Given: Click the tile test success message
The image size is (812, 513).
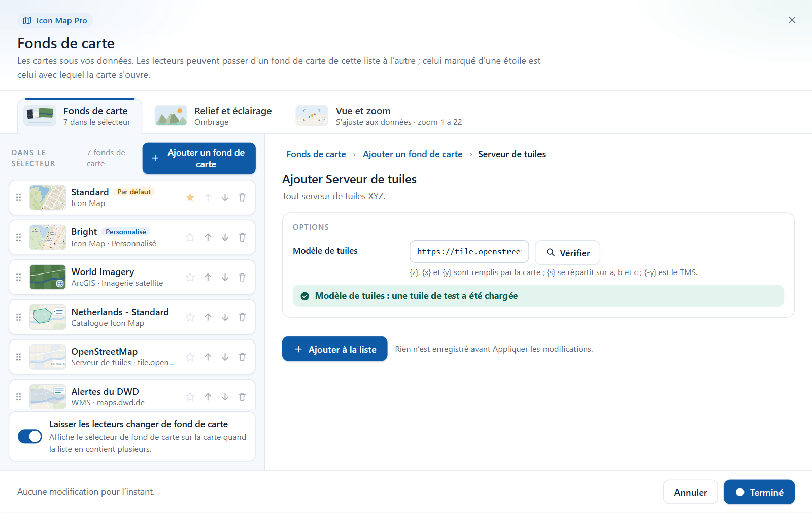Looking at the screenshot, I should (x=538, y=296).
